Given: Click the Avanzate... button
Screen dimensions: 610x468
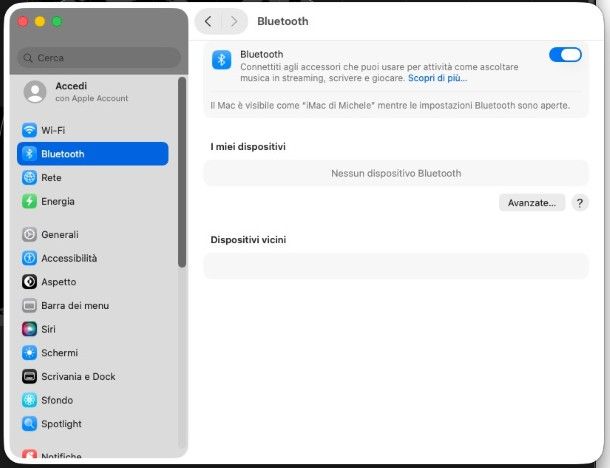Looking at the screenshot, I should 531,203.
